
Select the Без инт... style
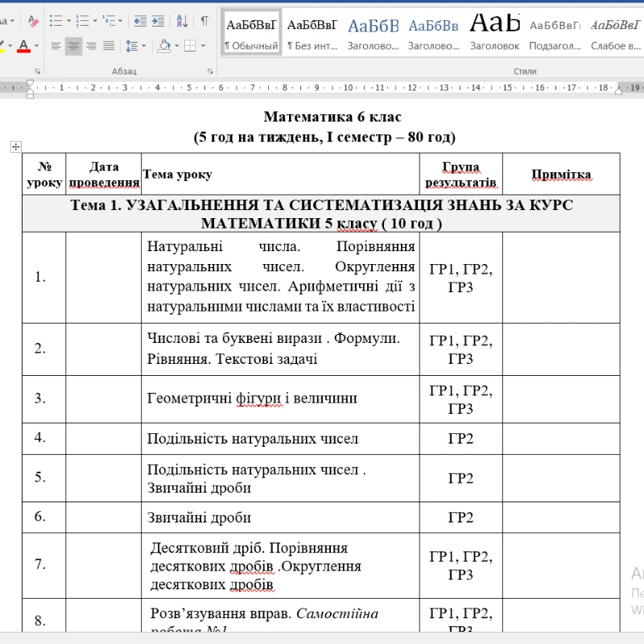[312, 32]
